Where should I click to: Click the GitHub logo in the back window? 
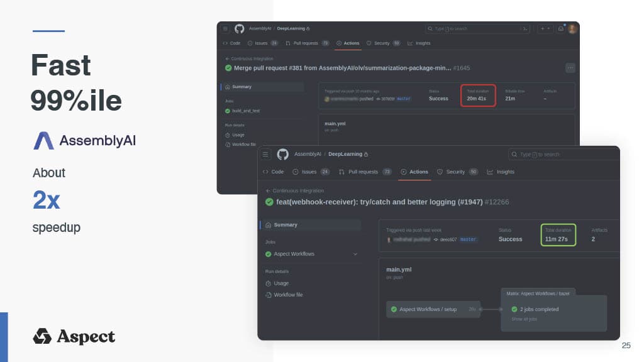[x=240, y=29]
